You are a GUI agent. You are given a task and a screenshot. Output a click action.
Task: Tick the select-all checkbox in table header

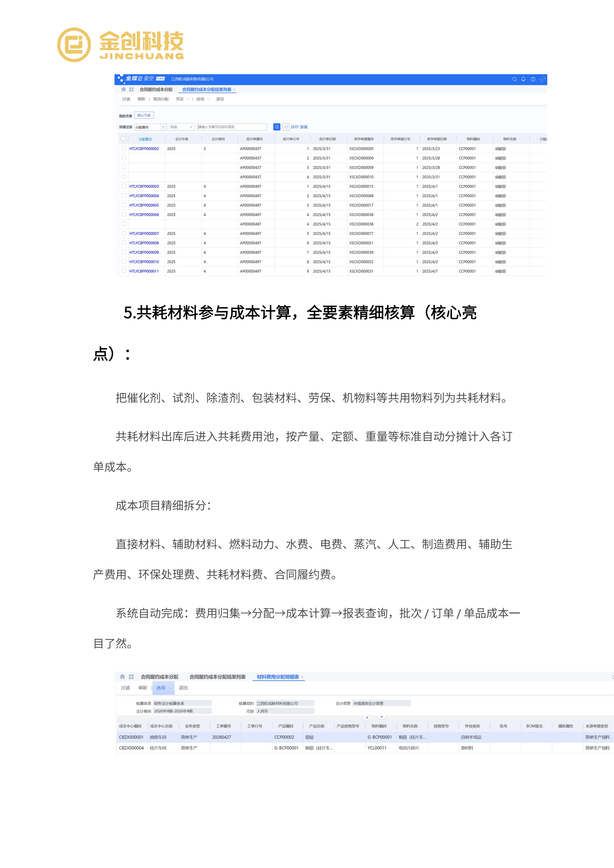tap(123, 139)
